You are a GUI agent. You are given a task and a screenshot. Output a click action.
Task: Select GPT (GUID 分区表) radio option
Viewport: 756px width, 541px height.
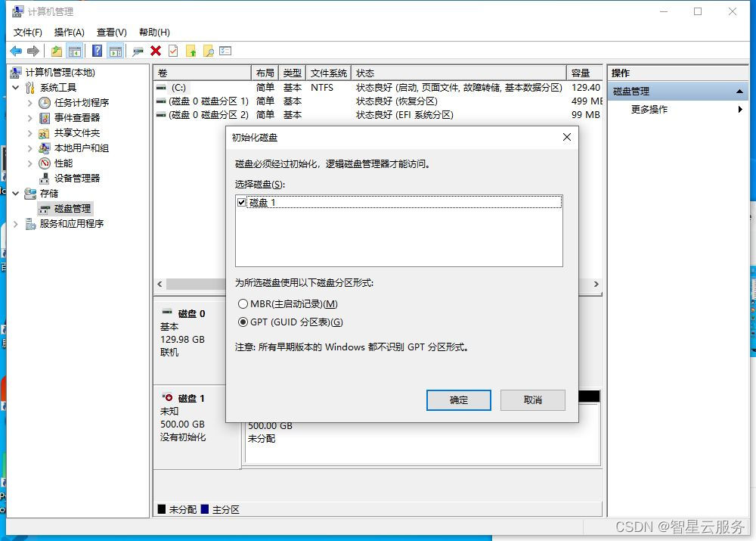tap(243, 322)
